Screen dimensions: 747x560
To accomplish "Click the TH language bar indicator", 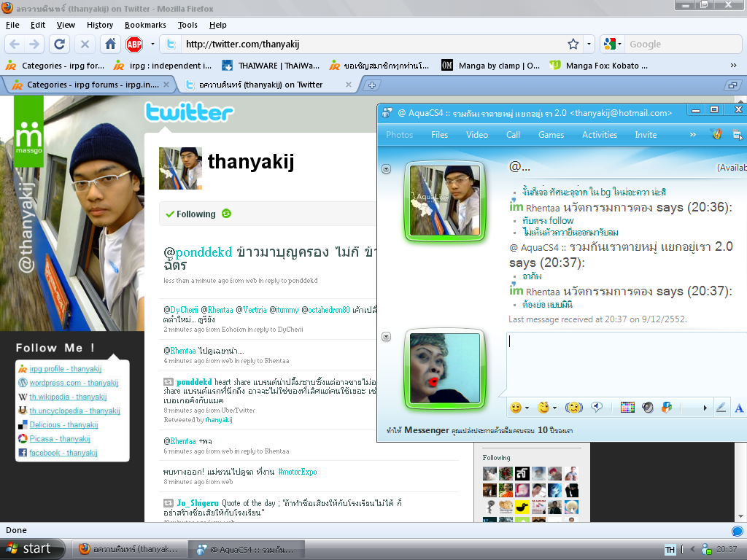I will [x=670, y=550].
